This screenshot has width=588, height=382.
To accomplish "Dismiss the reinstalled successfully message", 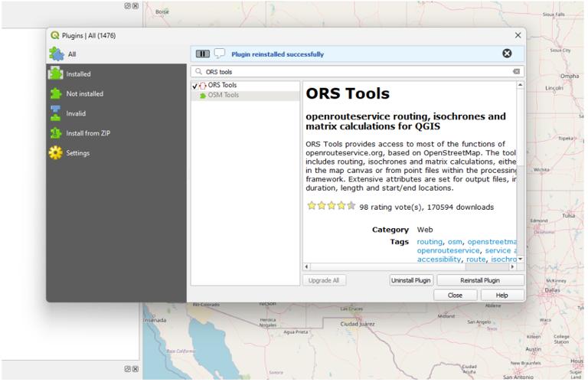I will click(x=507, y=54).
